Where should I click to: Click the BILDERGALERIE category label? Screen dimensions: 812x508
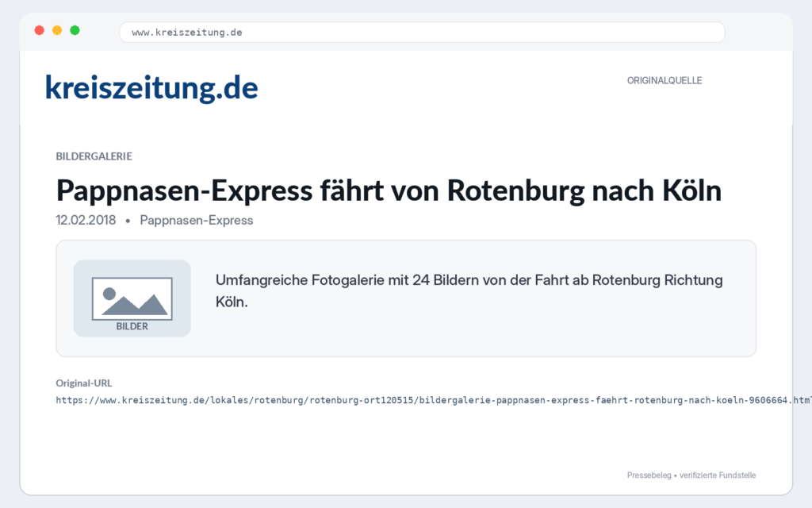(94, 156)
